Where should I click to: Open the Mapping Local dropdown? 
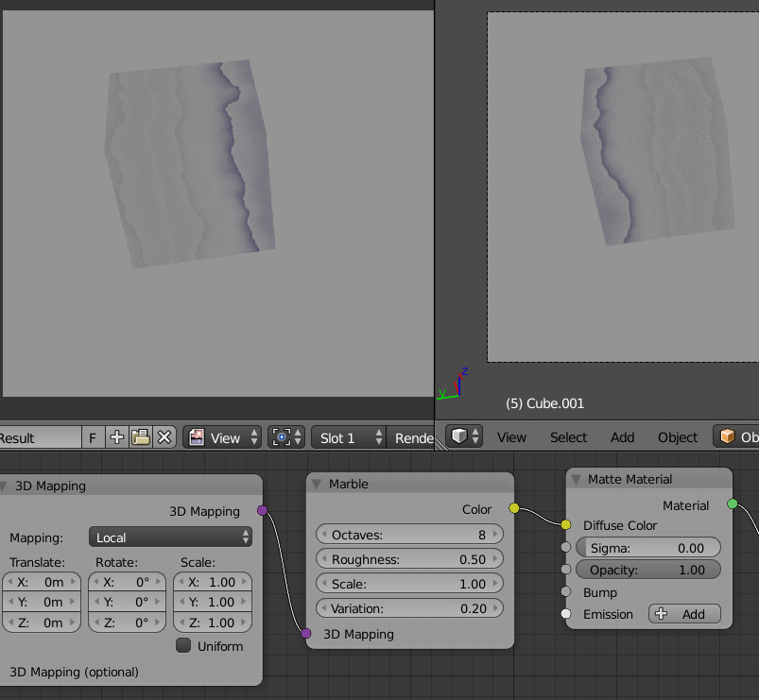170,537
